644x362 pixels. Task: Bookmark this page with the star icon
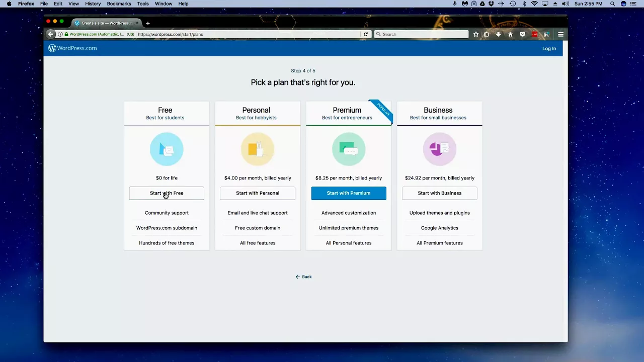(x=476, y=34)
